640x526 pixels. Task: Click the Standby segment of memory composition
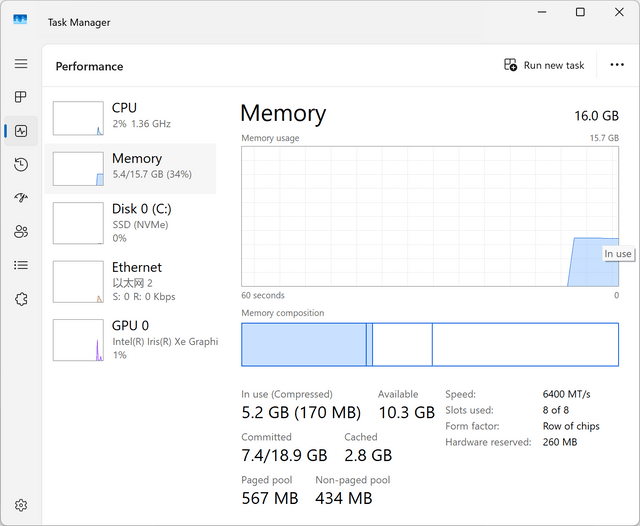pos(402,344)
